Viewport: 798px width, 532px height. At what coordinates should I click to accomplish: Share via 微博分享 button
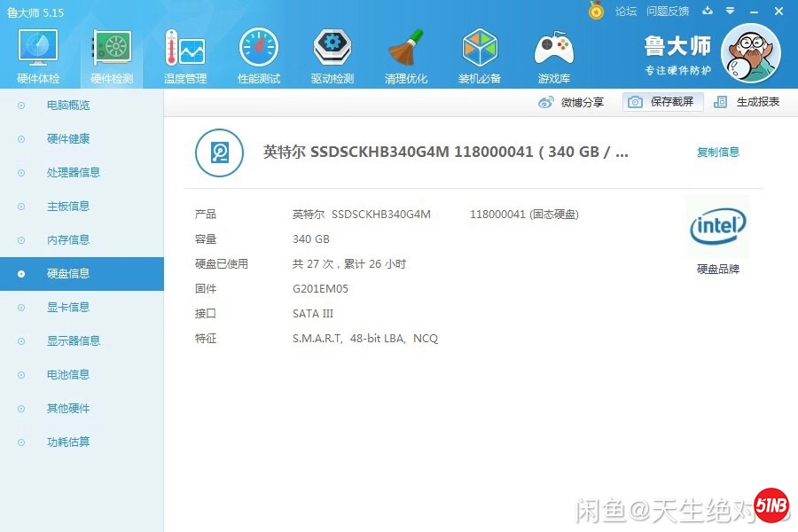pos(572,102)
